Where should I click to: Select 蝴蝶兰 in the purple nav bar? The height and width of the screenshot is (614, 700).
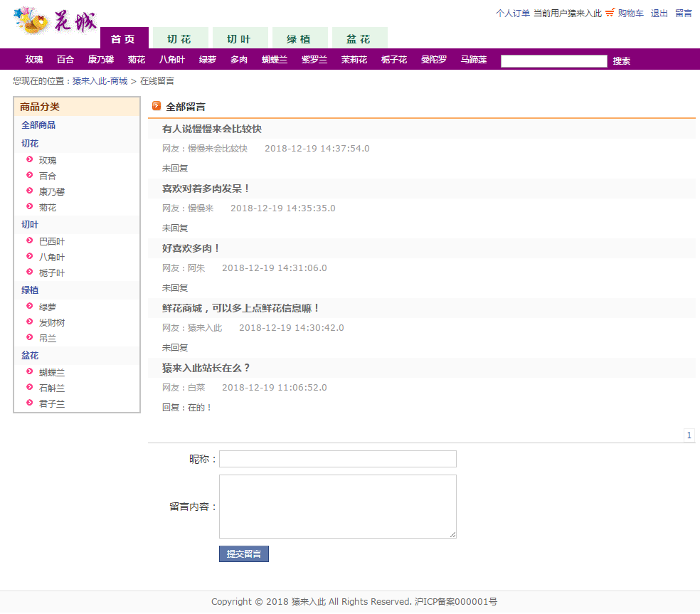pos(275,59)
